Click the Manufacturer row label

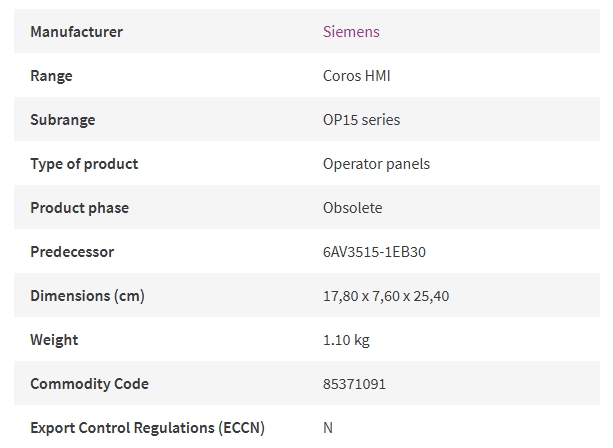coord(77,32)
